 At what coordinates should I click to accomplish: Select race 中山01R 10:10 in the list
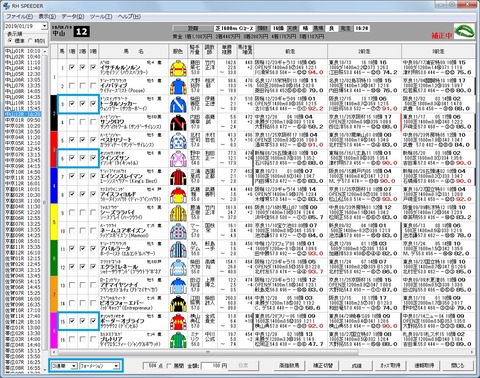(23, 51)
